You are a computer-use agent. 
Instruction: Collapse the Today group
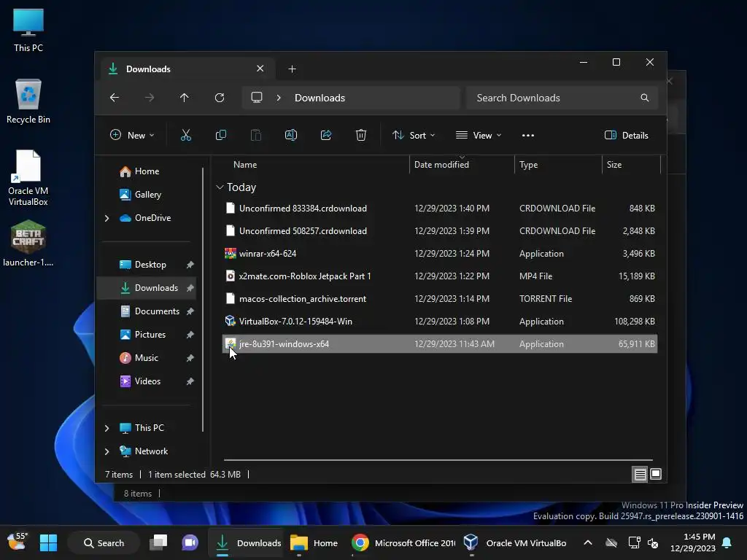pos(220,187)
